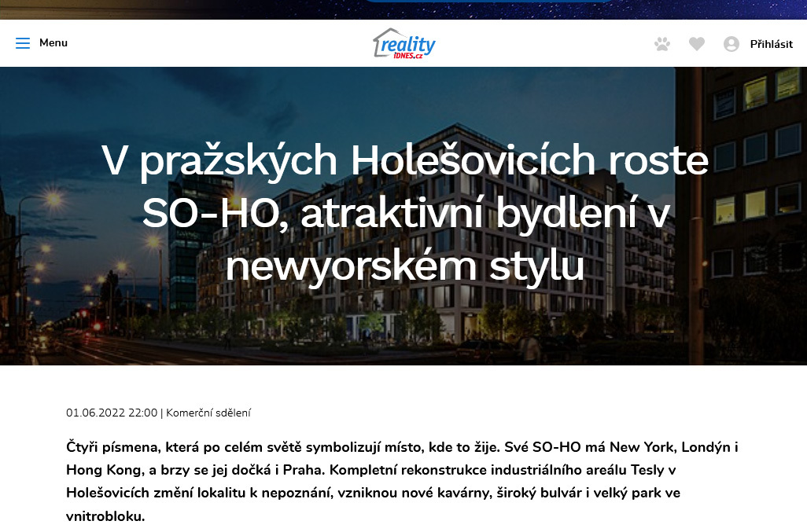Open the favorites heart icon
The image size is (807, 532).
click(697, 44)
